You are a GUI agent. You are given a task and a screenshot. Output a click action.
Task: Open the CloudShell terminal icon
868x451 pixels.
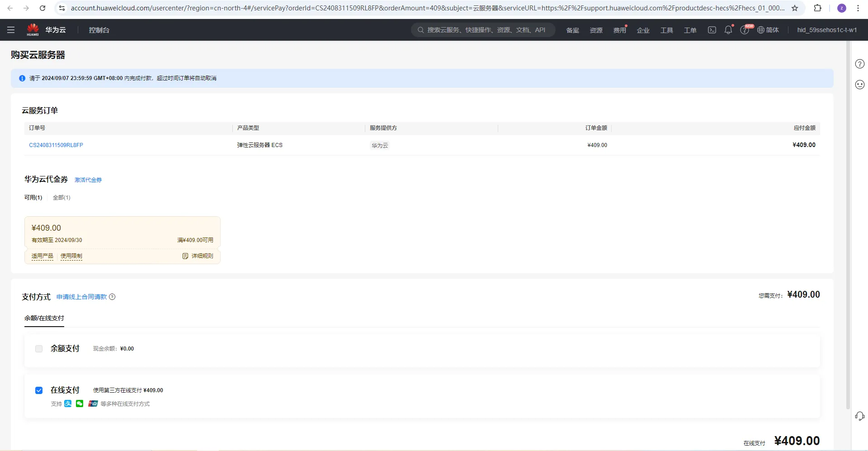712,30
